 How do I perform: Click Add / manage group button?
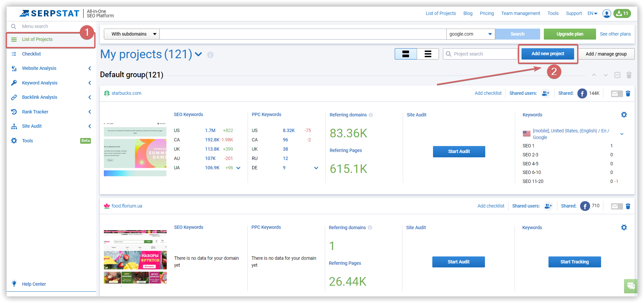click(606, 54)
